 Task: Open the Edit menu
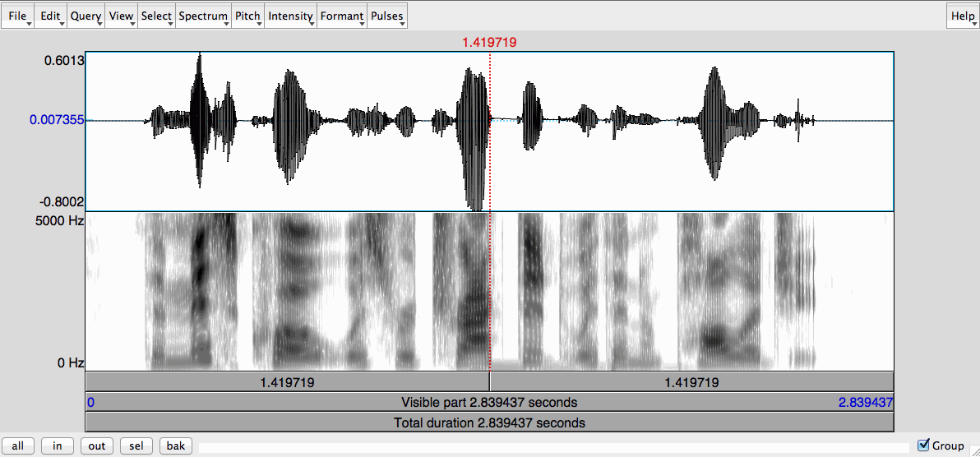(x=51, y=16)
